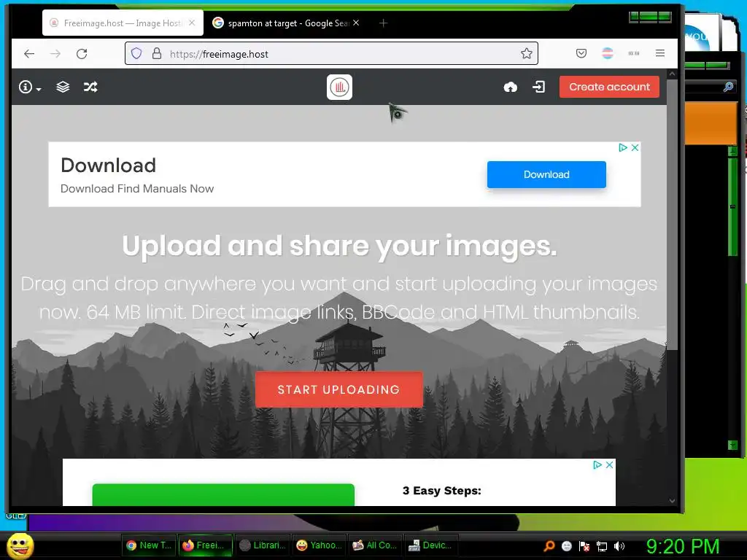Bookmark this page with the star icon
The width and height of the screenshot is (747, 560).
(526, 53)
